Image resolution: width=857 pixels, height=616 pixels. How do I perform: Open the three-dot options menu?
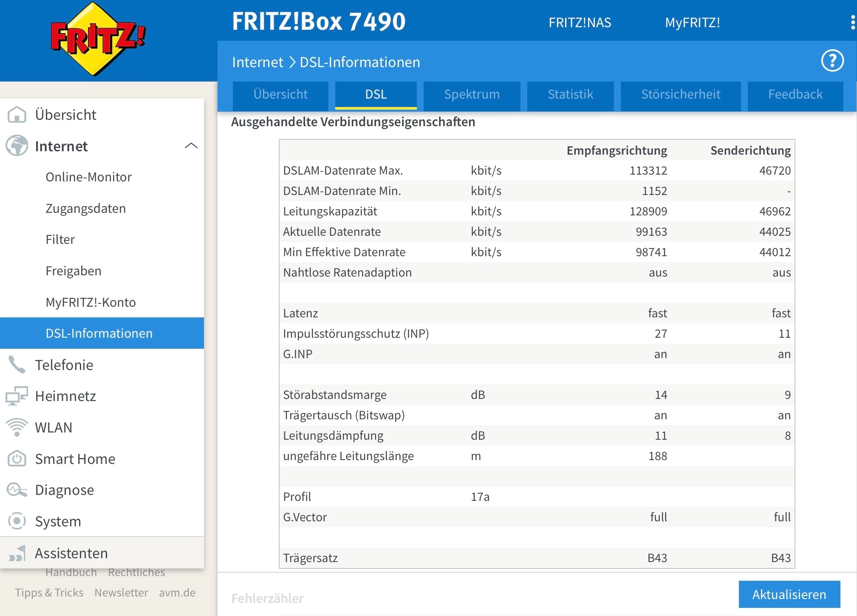click(852, 23)
